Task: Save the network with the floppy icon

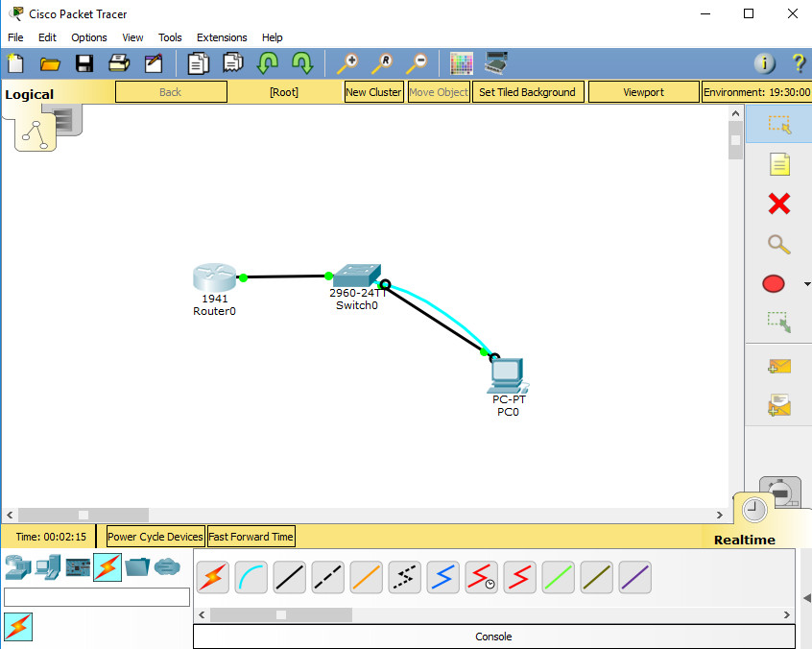Action: [84, 63]
